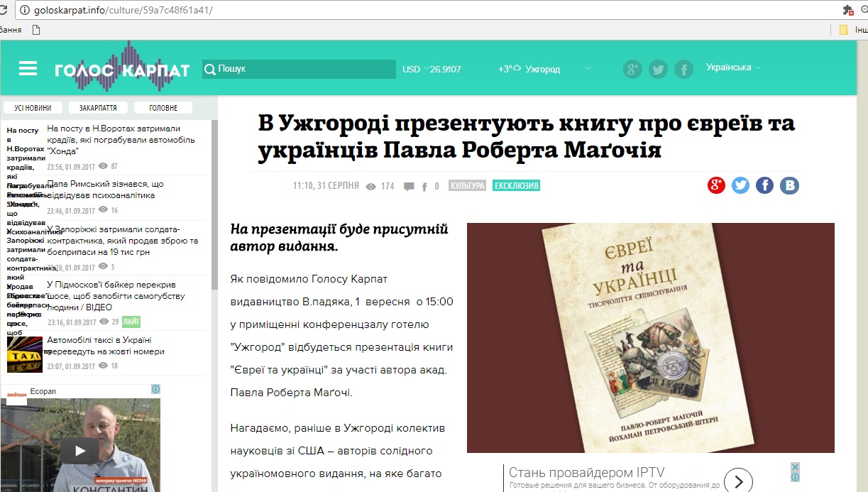This screenshot has height=492, width=868.
Task: Open the news item about Н.Воротах thieves
Action: [121, 139]
